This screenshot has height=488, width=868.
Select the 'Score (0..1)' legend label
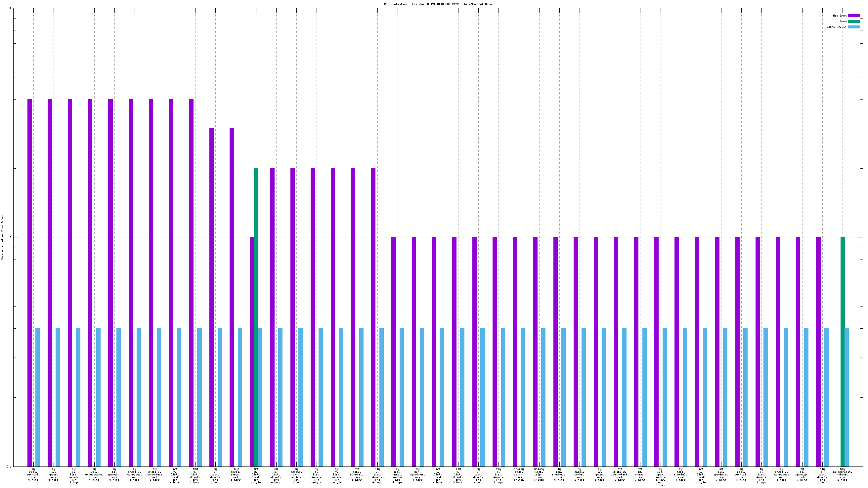[x=836, y=27]
